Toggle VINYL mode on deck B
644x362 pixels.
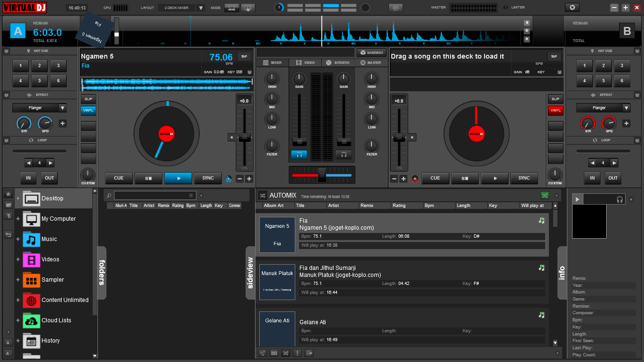click(x=556, y=110)
